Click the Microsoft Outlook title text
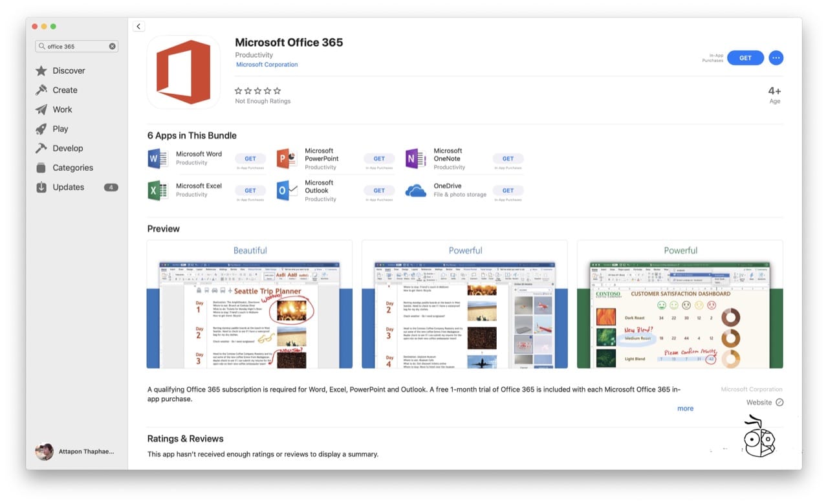The width and height of the screenshot is (828, 504). click(319, 186)
